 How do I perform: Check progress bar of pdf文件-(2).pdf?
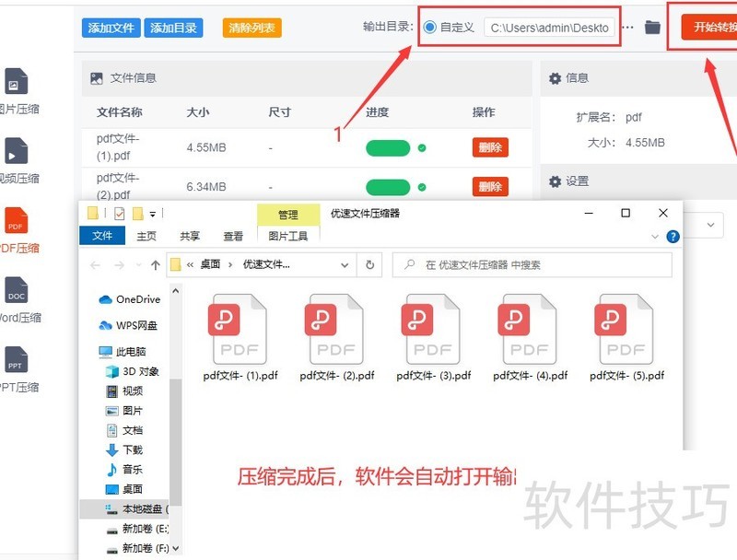point(387,186)
